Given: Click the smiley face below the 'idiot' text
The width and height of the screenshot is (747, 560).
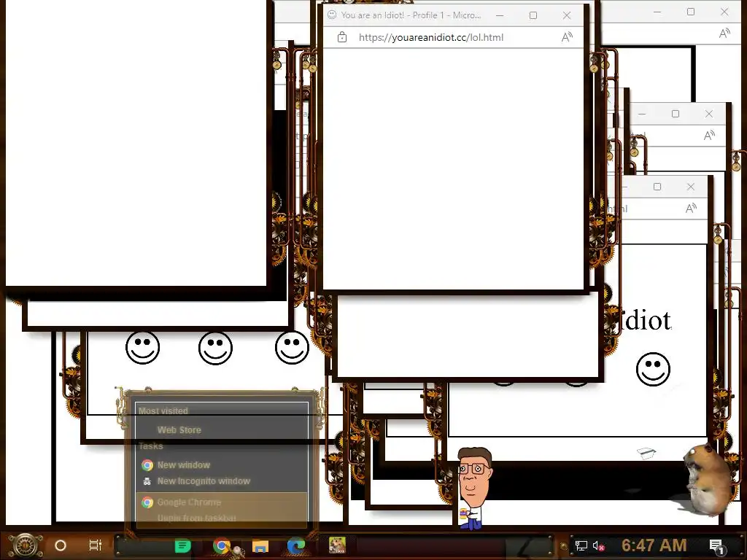Looking at the screenshot, I should 653,369.
